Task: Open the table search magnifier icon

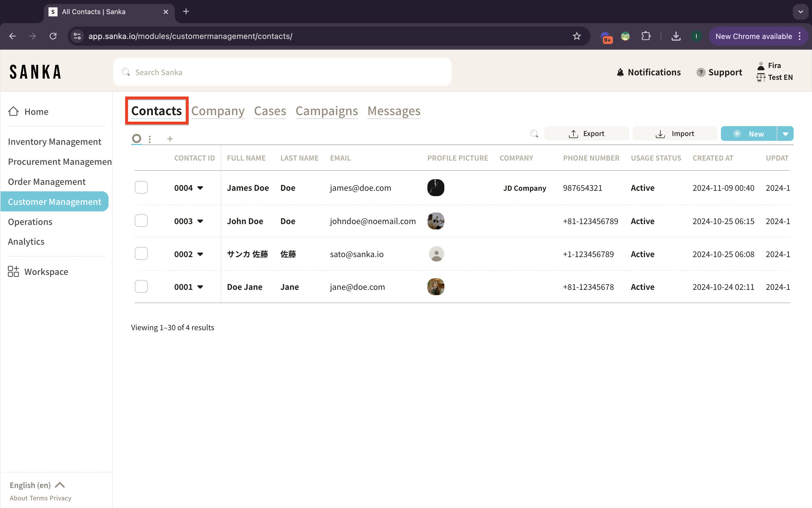Action: point(534,134)
